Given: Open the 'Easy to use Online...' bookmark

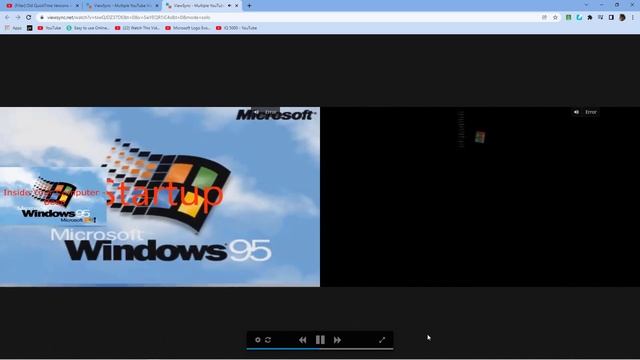Looking at the screenshot, I should (x=88, y=28).
